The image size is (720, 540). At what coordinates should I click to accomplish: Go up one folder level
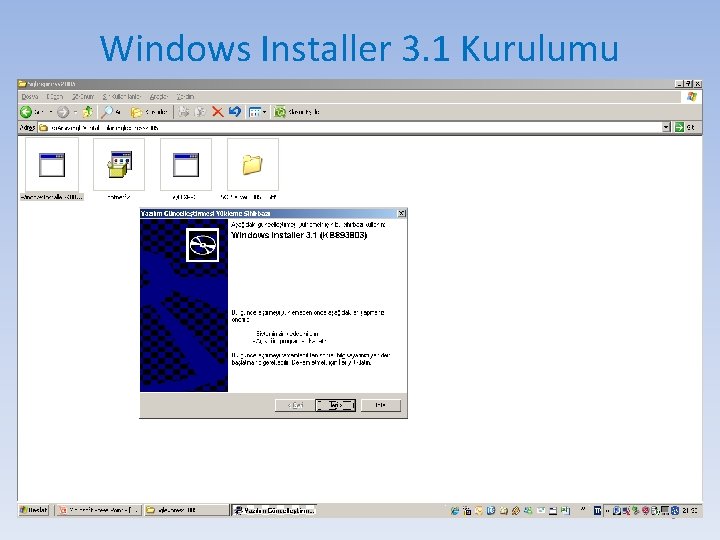pyautogui.click(x=87, y=112)
